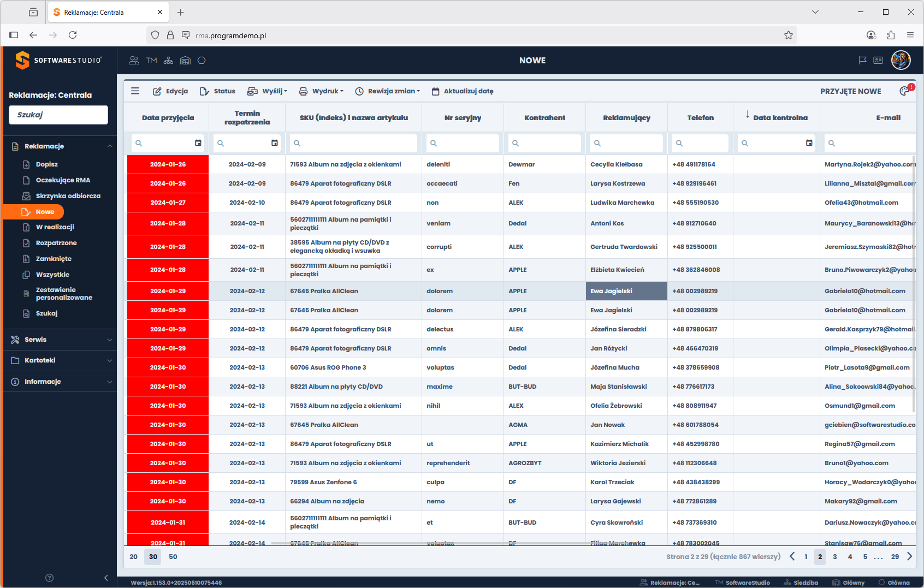Viewport: 924px width, 588px height.
Task: Click the flag icon in header
Action: [862, 61]
